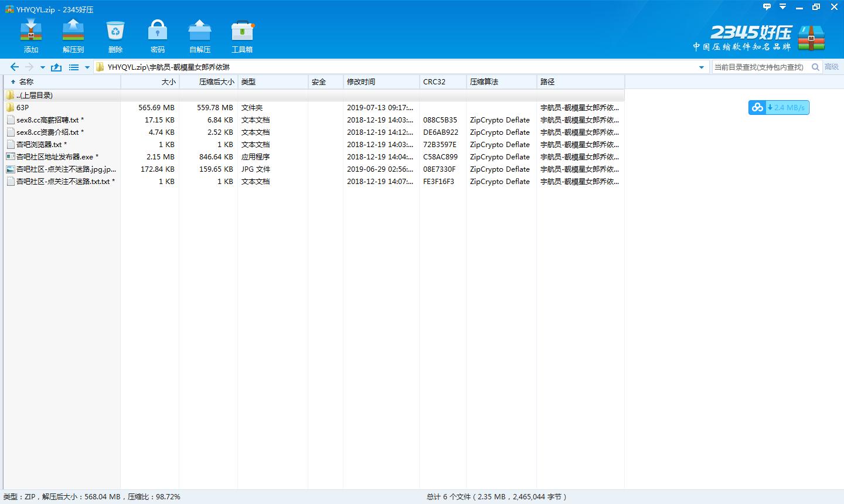Click the 安全 column header

tap(326, 81)
